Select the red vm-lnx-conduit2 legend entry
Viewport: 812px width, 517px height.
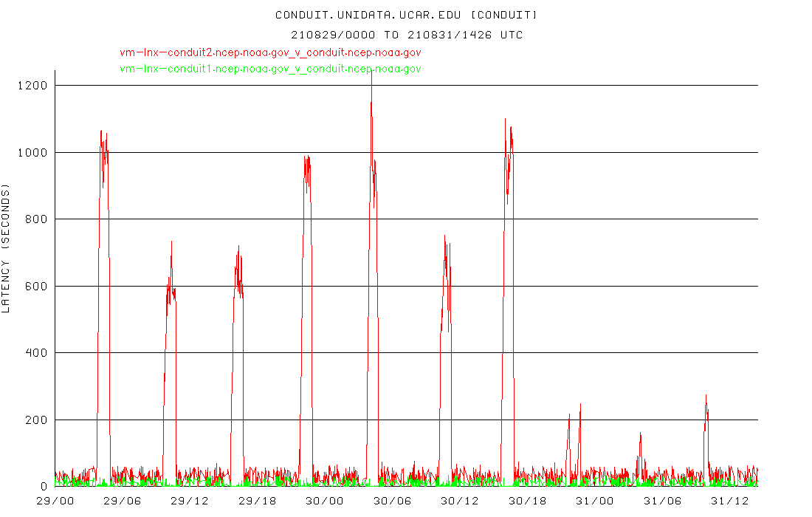[x=270, y=52]
